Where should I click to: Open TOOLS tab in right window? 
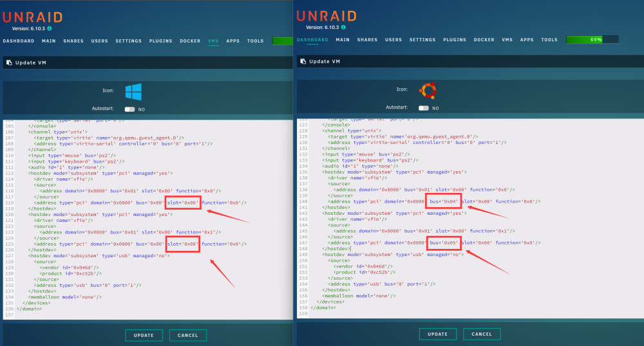tap(549, 40)
